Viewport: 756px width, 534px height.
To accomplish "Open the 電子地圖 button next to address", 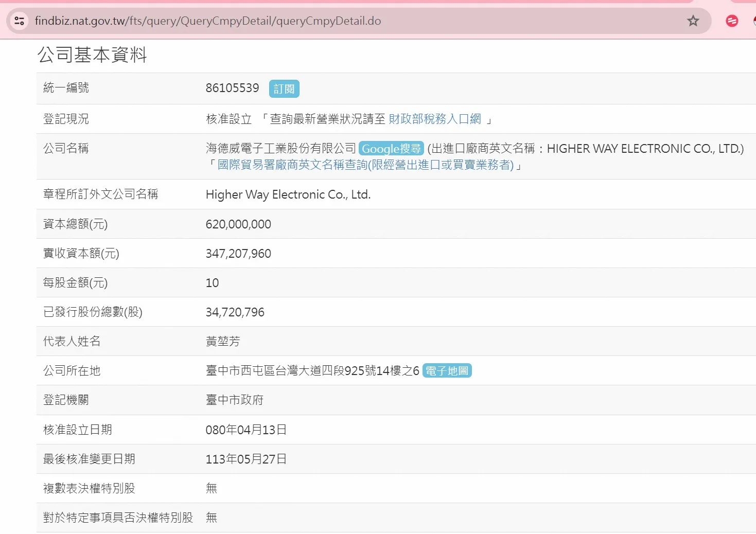I will [447, 371].
